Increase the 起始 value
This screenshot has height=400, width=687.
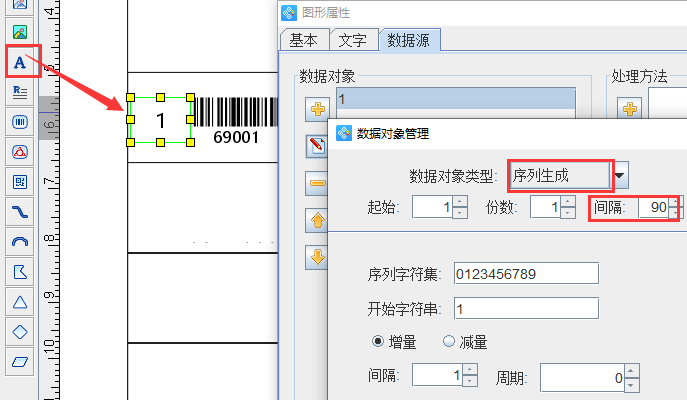pos(460,202)
